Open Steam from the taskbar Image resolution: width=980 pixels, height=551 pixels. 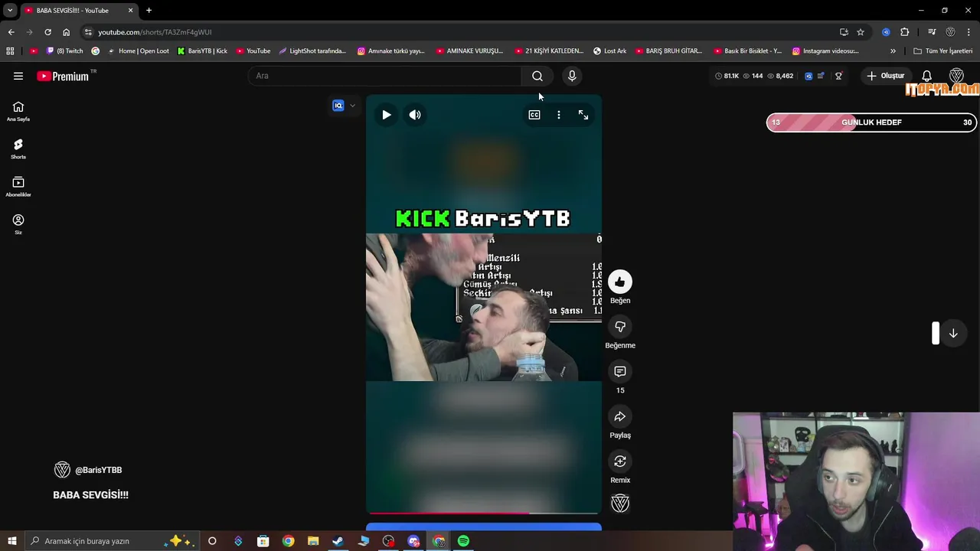tap(338, 541)
